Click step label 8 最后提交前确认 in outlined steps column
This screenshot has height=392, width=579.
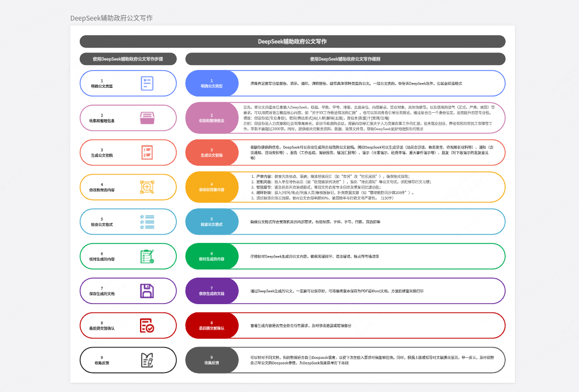point(102,325)
